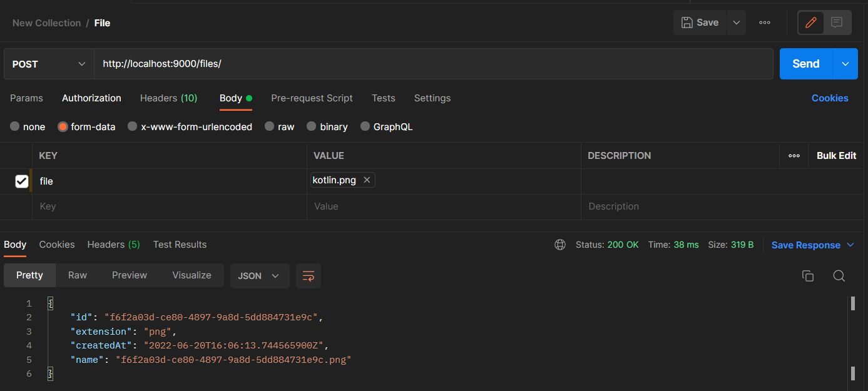Open the response Cookies tab
The width and height of the screenshot is (868, 391).
tap(57, 245)
